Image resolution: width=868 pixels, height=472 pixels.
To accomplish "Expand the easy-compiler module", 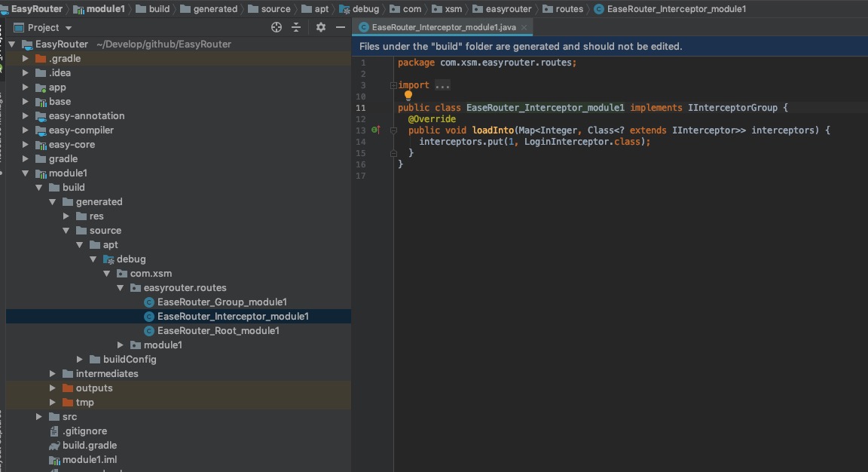I will [x=26, y=130].
